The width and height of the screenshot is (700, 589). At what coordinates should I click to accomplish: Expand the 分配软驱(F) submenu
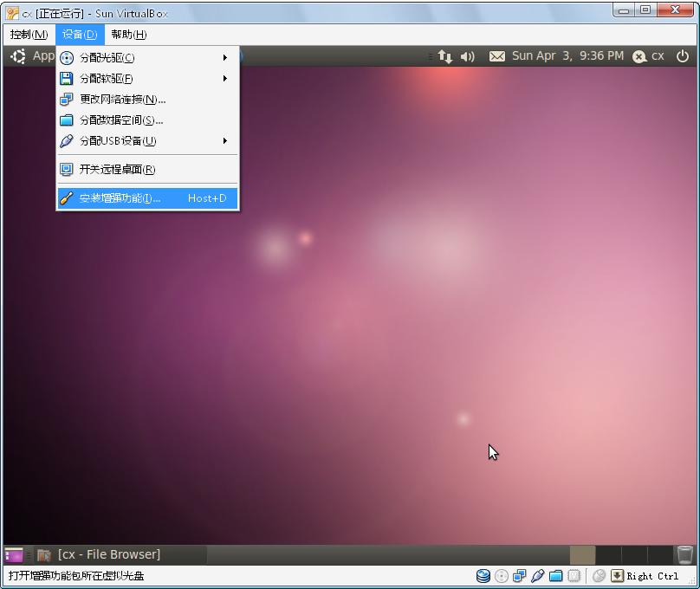point(147,79)
